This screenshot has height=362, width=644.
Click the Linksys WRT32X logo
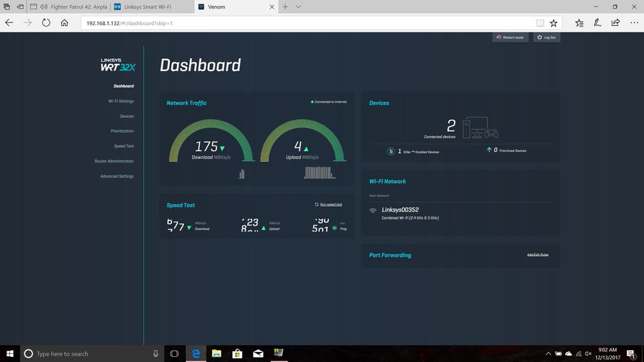[x=118, y=65]
